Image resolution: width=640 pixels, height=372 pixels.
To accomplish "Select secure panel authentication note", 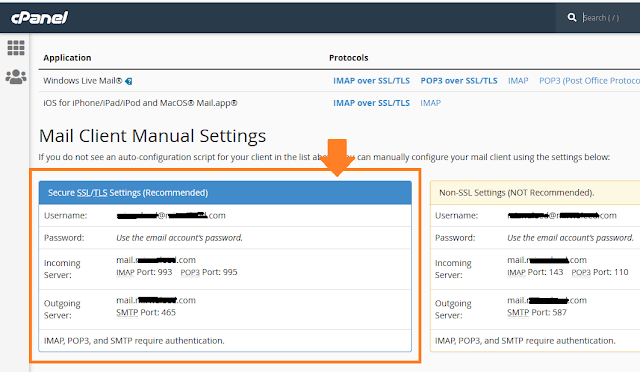I will tap(134, 341).
